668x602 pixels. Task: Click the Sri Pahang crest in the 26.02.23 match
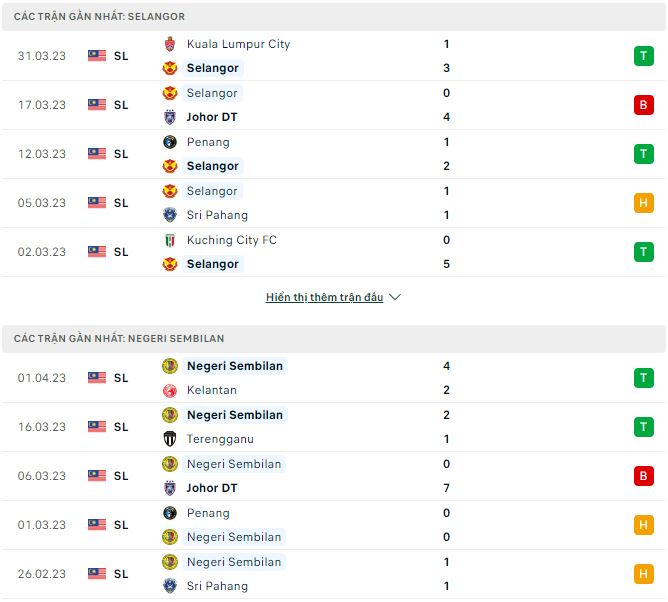(x=169, y=586)
